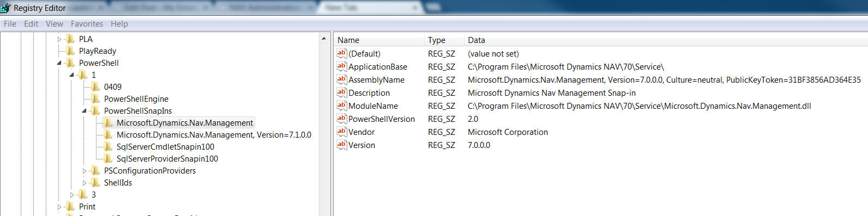Viewport: 868px width, 216px height.
Task: Select the Microsoft.Dynamics.Nav.Management, Version=7.1.0.0 key
Action: 214,135
